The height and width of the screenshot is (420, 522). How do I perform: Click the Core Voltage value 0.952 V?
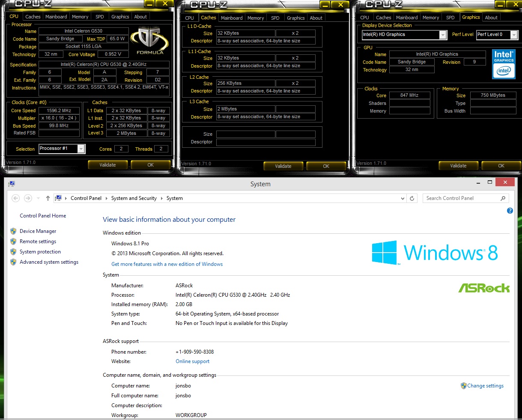[113, 54]
